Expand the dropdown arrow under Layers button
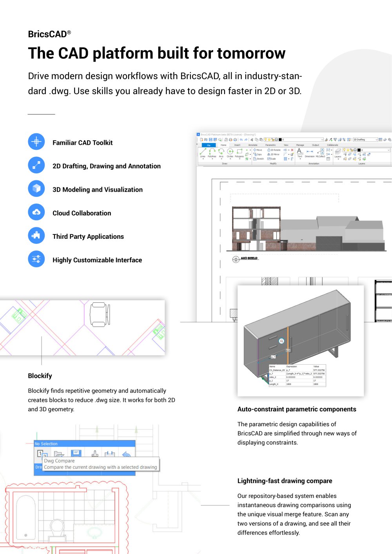 pyautogui.click(x=338, y=159)
